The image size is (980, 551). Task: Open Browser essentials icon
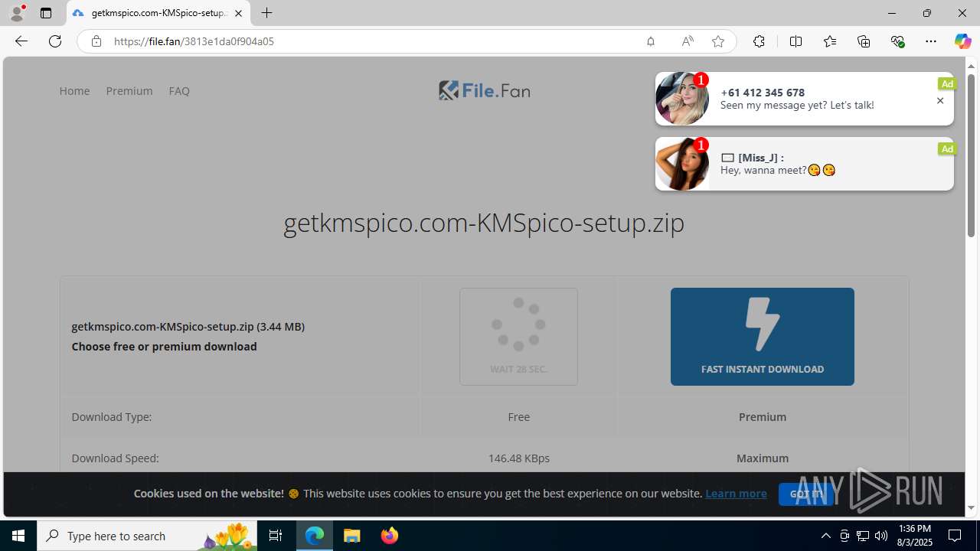[897, 41]
